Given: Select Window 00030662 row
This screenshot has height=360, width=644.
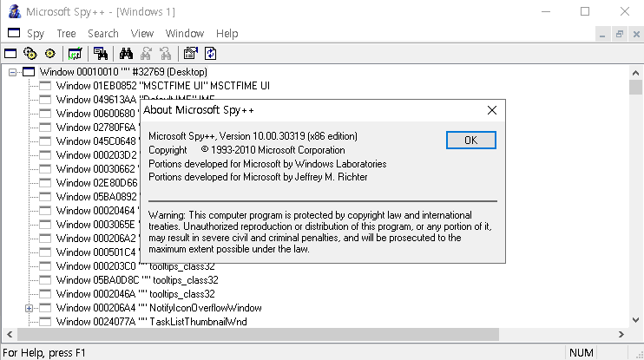Looking at the screenshot, I should (x=97, y=168).
